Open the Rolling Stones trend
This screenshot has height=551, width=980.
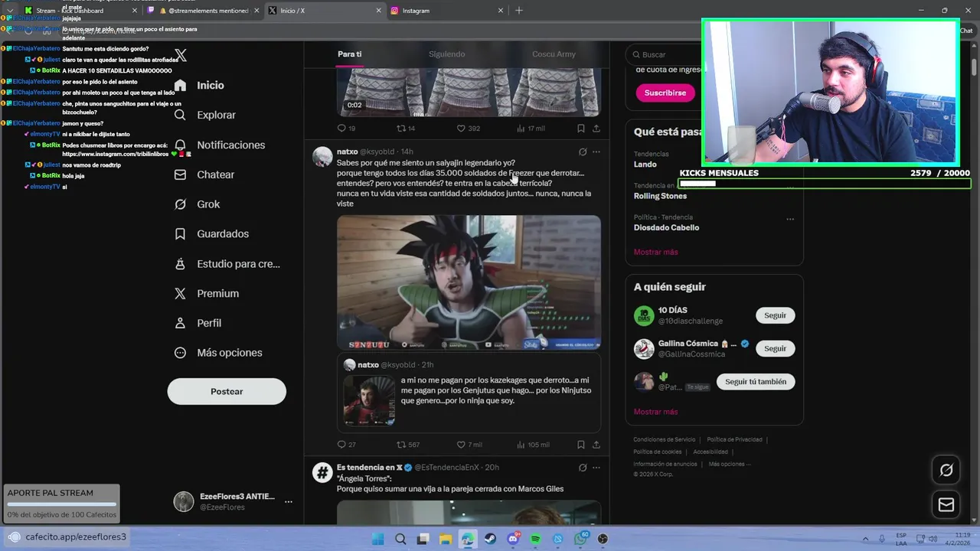tap(660, 196)
